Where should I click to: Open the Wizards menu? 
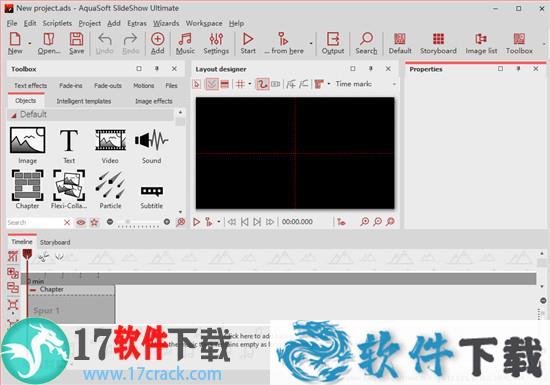166,23
